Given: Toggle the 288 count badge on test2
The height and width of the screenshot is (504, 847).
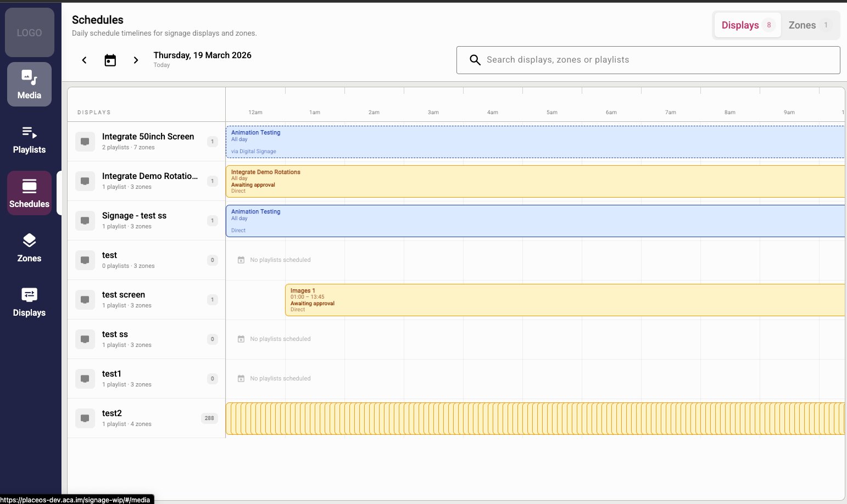Looking at the screenshot, I should click(x=209, y=418).
